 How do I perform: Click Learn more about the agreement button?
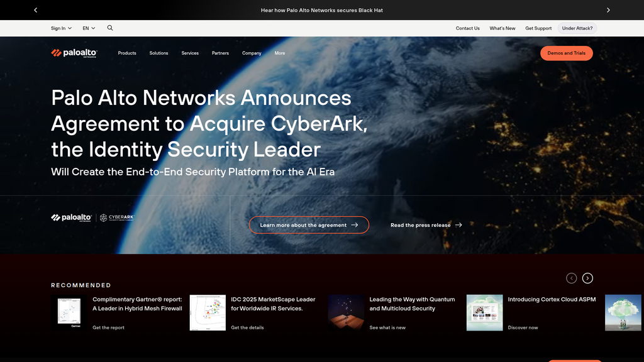309,225
